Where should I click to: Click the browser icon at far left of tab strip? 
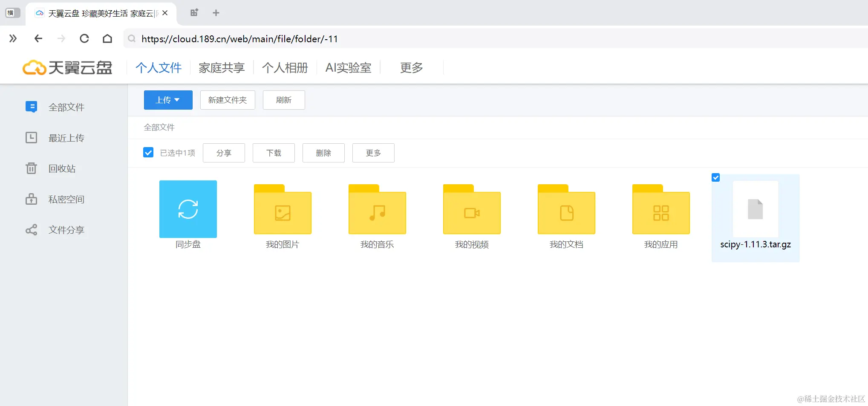pyautogui.click(x=12, y=13)
